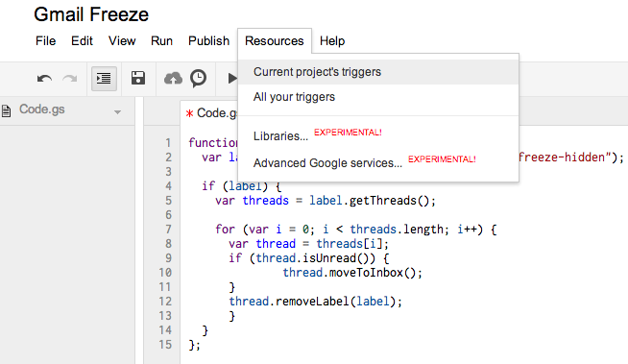This screenshot has height=364, width=628.
Task: Choose Advanced Google services... entry
Action: pyautogui.click(x=378, y=162)
